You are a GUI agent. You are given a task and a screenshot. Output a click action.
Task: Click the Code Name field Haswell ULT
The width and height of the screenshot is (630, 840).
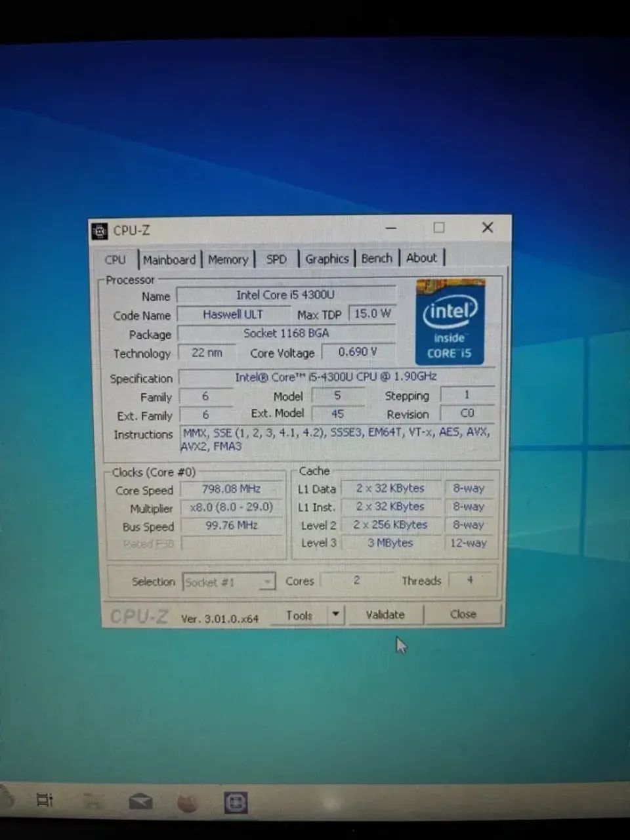pyautogui.click(x=233, y=314)
